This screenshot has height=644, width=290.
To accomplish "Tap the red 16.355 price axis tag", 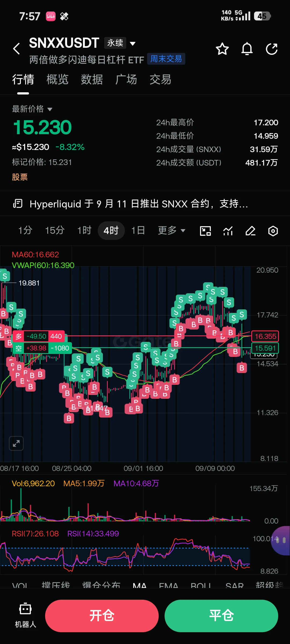I will pos(265,336).
